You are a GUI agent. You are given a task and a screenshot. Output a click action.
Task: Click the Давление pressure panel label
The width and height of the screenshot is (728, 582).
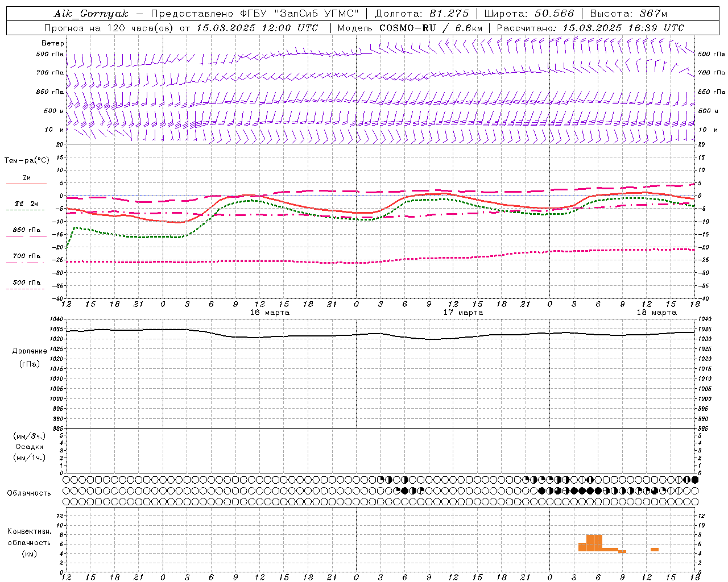coord(30,351)
